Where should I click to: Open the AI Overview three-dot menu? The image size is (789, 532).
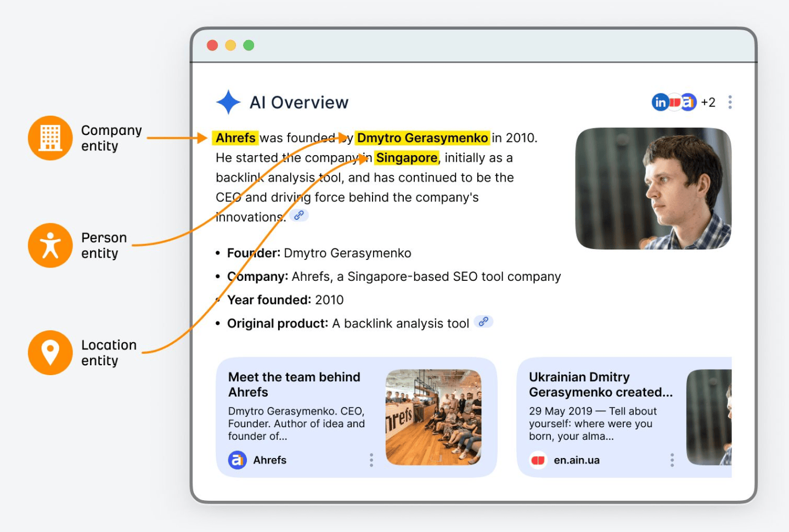click(730, 102)
